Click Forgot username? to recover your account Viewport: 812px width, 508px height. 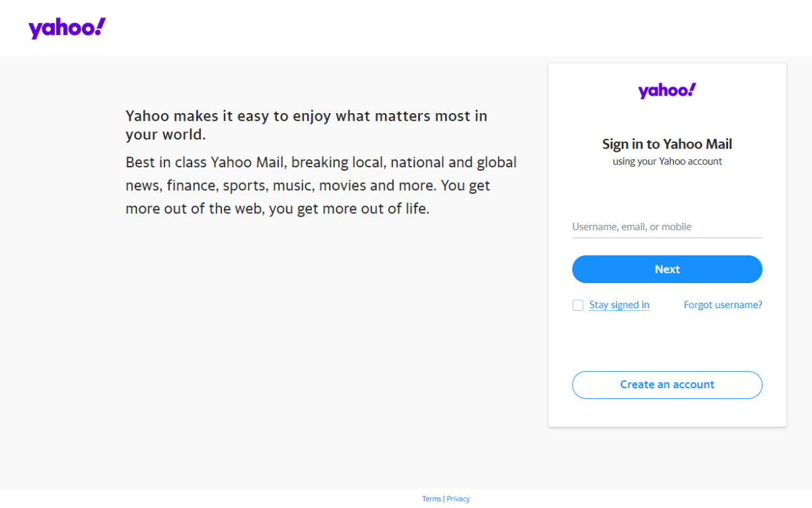tap(722, 305)
